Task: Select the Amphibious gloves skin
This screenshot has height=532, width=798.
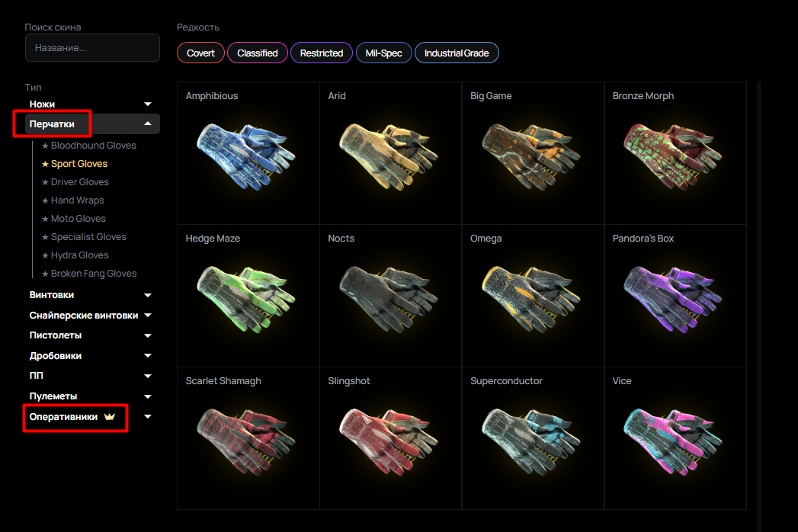Action: [x=248, y=153]
